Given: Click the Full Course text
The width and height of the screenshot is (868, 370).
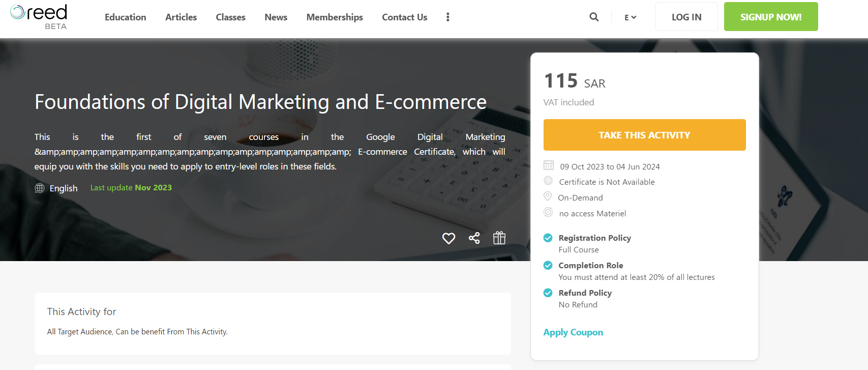Looking at the screenshot, I should pyautogui.click(x=579, y=250).
